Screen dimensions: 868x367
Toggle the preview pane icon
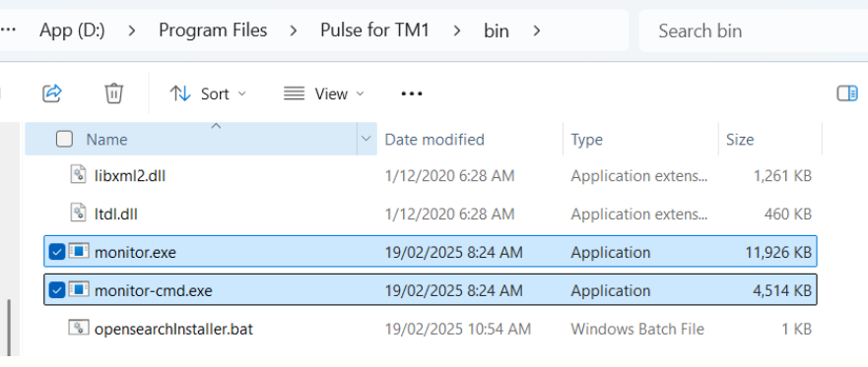point(847,93)
